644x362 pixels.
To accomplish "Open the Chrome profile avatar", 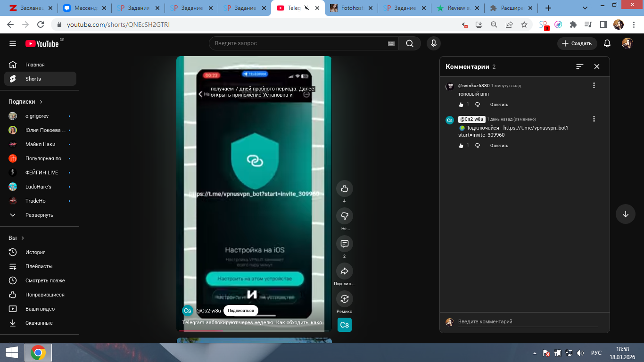I will coord(618,25).
